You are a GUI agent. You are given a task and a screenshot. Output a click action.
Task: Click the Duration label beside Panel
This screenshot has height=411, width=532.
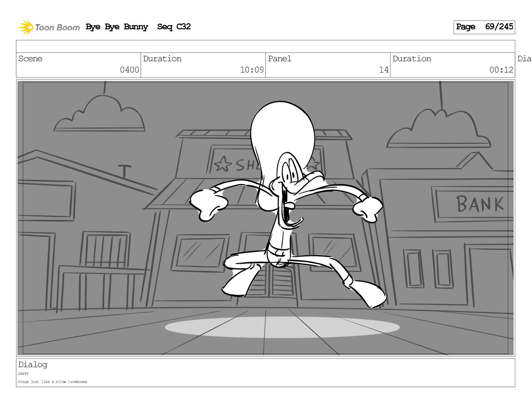(412, 59)
